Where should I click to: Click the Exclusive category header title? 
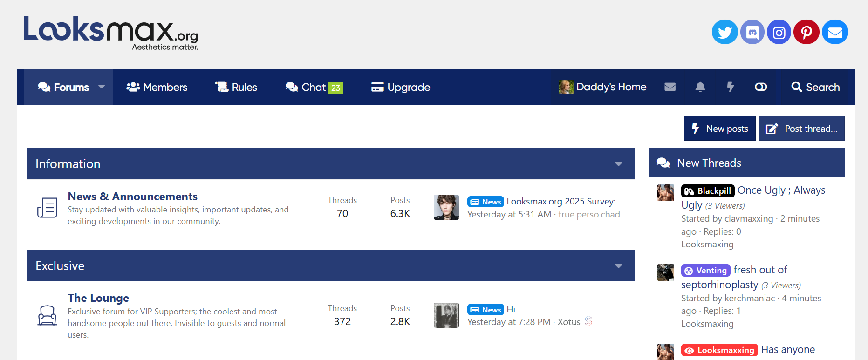click(60, 266)
